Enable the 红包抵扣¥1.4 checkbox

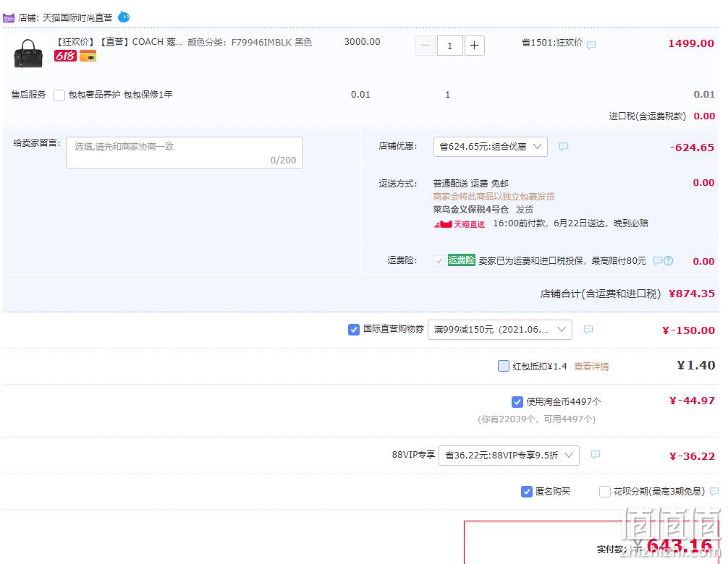point(503,366)
